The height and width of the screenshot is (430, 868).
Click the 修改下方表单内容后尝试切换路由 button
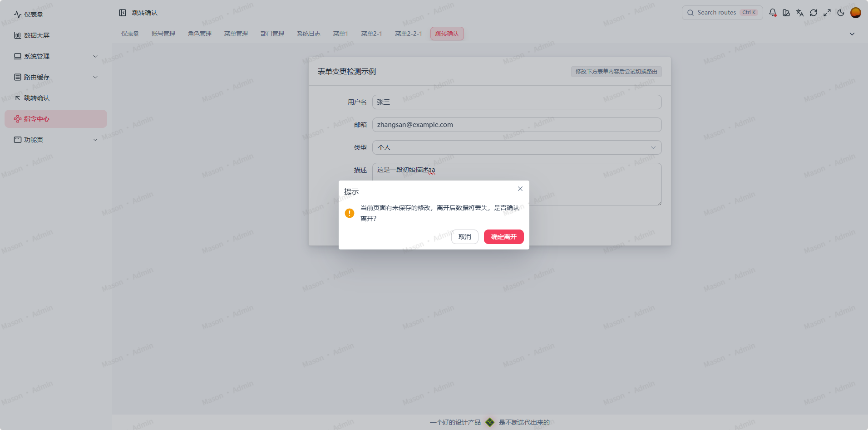(616, 71)
